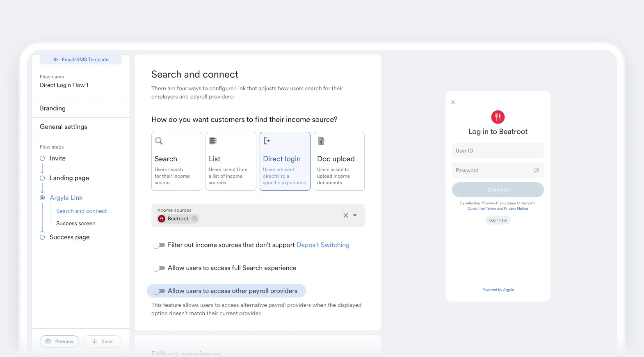The image size is (644, 357).
Task: Select the Search magnifier option card
Action: (177, 161)
